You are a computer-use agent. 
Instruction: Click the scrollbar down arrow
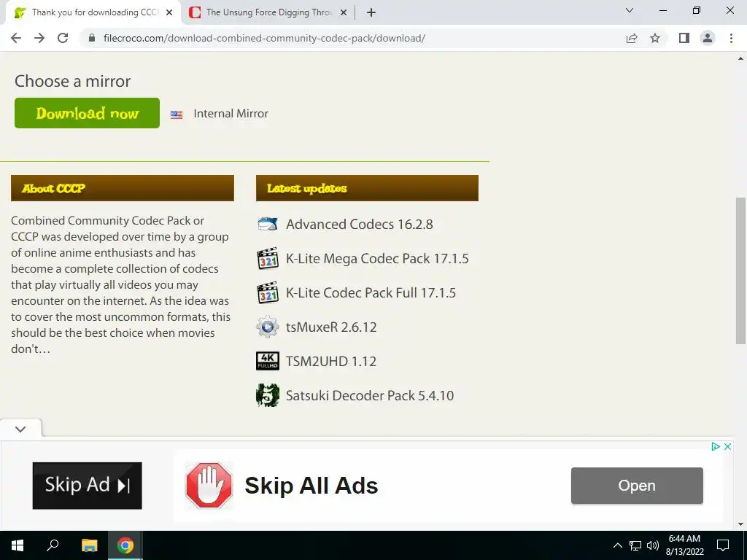[x=740, y=524]
